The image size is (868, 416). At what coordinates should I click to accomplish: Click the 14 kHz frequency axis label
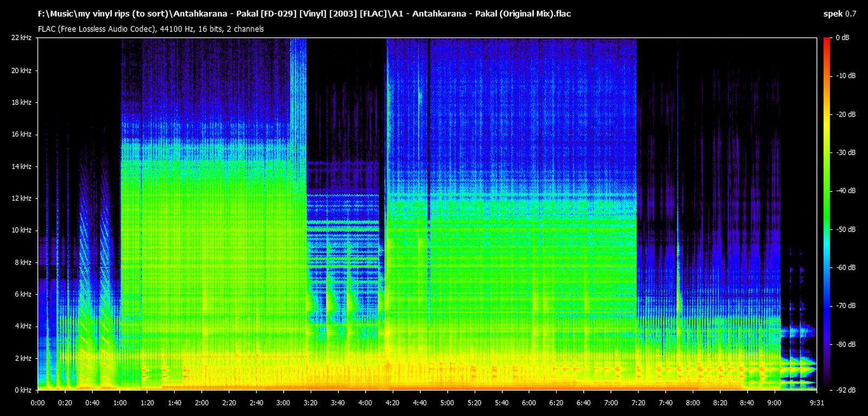(x=21, y=167)
